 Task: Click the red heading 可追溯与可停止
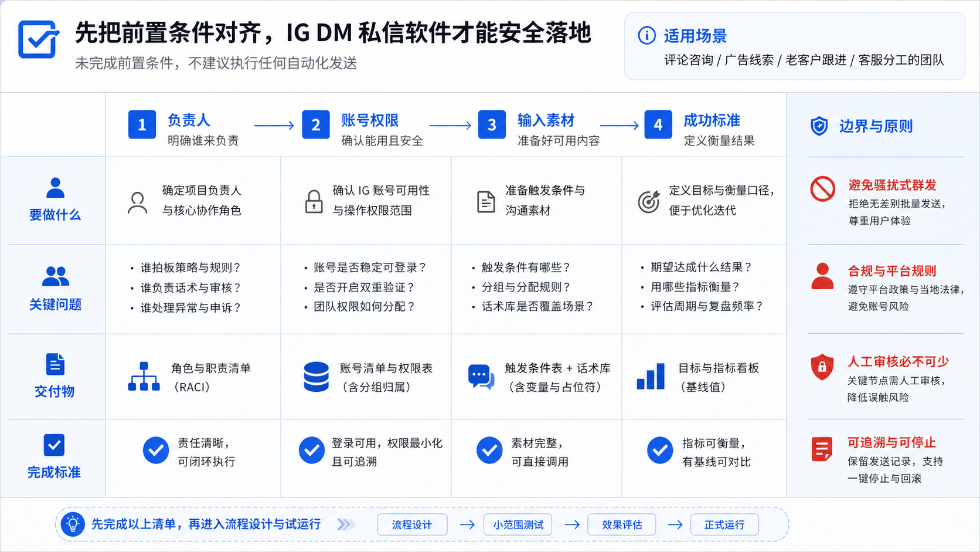892,442
